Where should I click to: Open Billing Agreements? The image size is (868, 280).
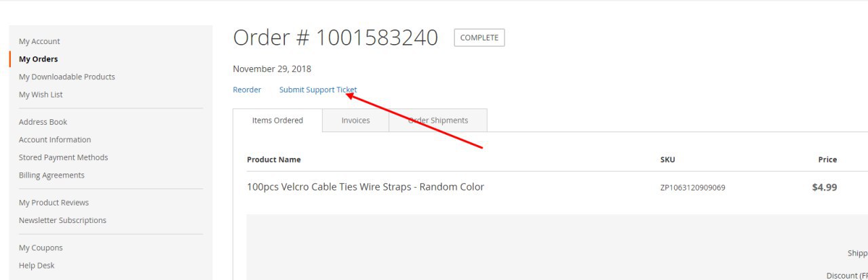click(52, 175)
